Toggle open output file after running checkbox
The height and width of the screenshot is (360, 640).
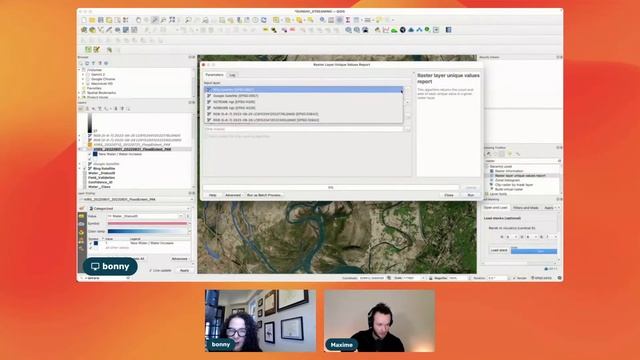pos(207,136)
